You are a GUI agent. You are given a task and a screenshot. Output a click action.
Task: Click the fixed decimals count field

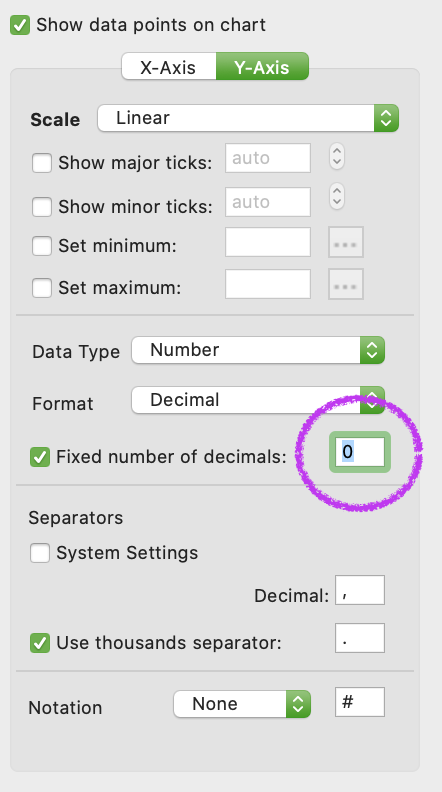tap(360, 452)
